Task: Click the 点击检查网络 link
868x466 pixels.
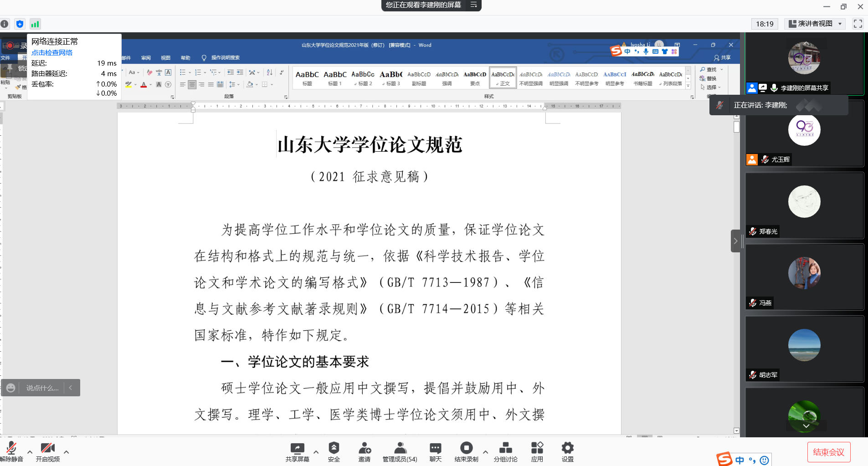Action: (x=52, y=52)
